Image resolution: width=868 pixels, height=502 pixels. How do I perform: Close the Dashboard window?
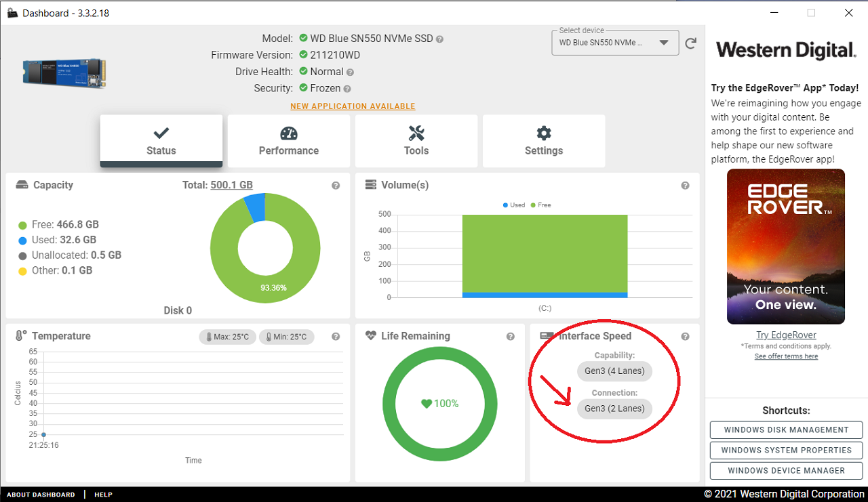click(849, 13)
